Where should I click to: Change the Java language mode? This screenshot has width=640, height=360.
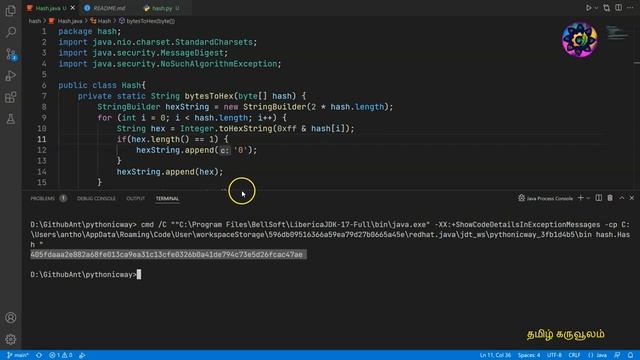click(597, 355)
